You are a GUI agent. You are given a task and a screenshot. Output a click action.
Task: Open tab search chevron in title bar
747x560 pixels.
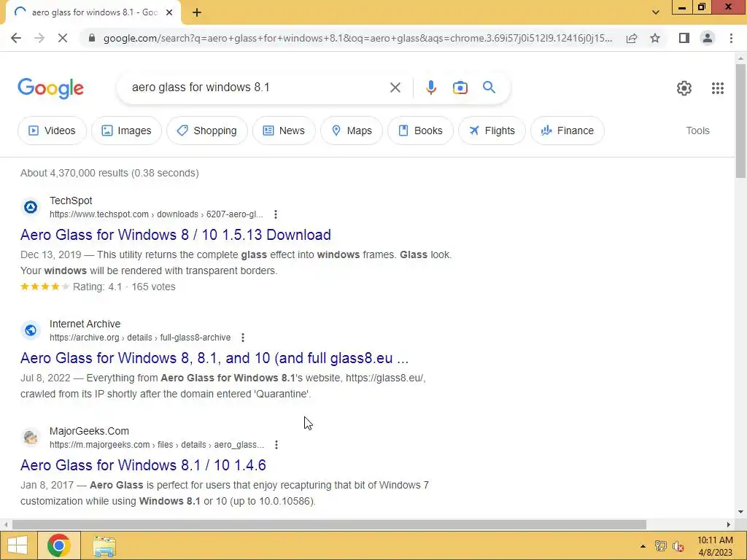pos(656,12)
